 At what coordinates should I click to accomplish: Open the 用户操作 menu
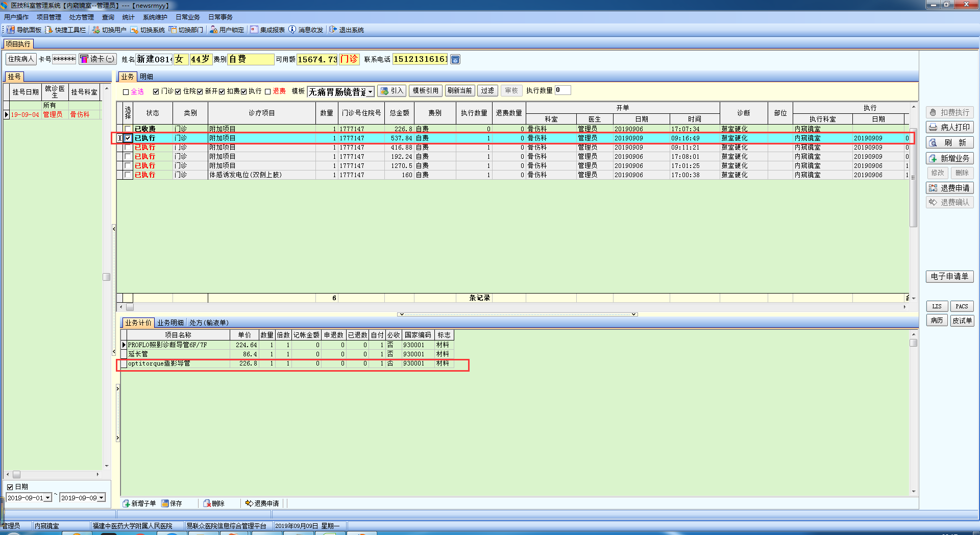point(16,17)
